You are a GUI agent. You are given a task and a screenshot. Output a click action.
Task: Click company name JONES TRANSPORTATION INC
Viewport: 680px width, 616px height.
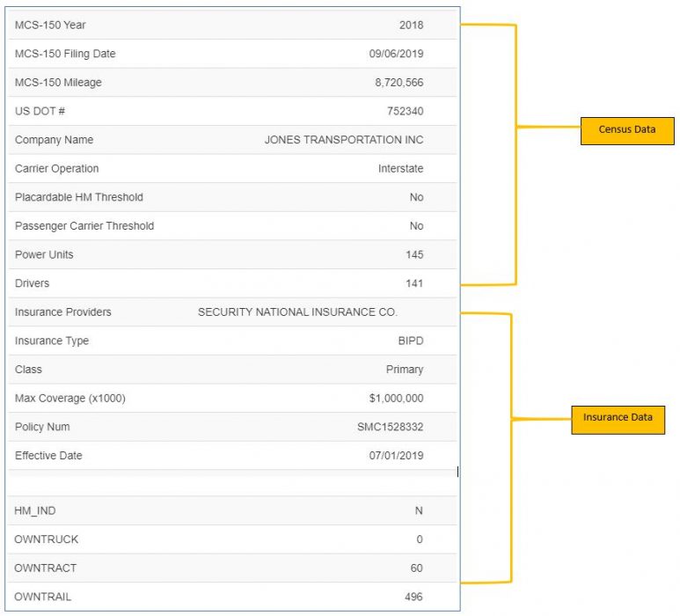343,140
